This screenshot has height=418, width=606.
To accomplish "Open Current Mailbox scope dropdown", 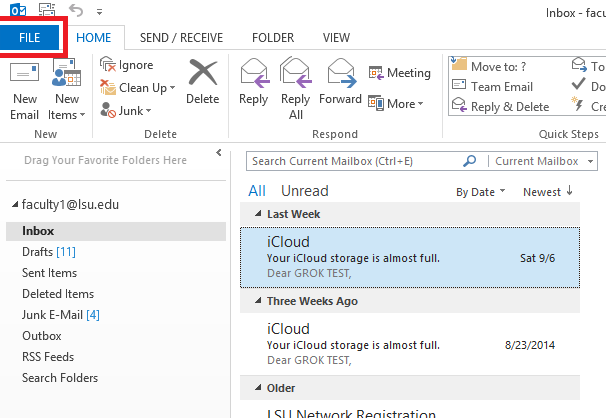I will click(x=545, y=161).
